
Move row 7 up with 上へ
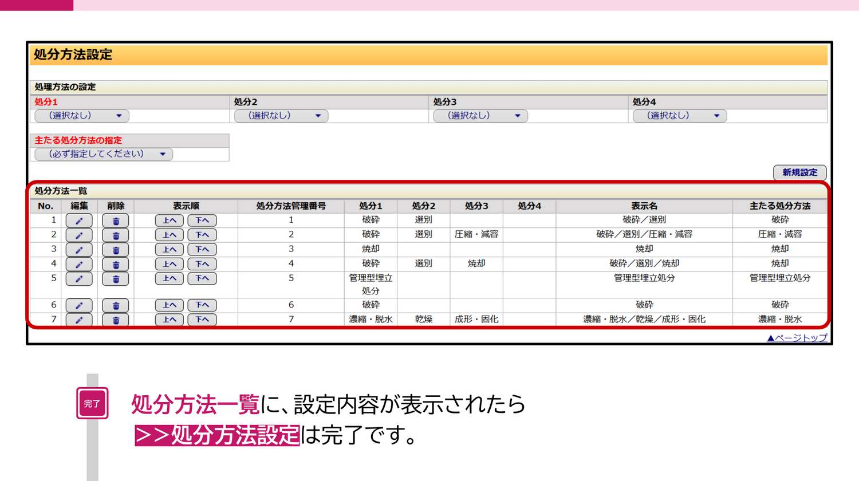pos(170,320)
